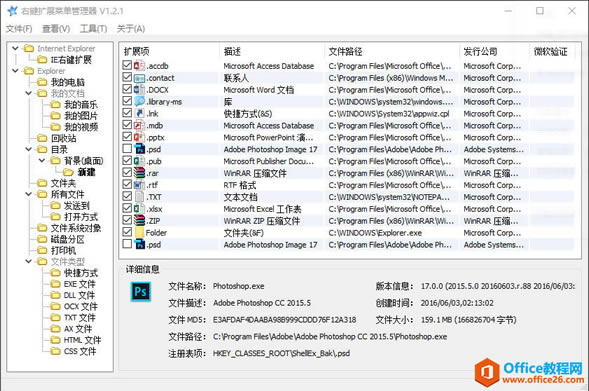
Task: Click the folder icon beside IE右键扩展
Action: click(x=42, y=60)
